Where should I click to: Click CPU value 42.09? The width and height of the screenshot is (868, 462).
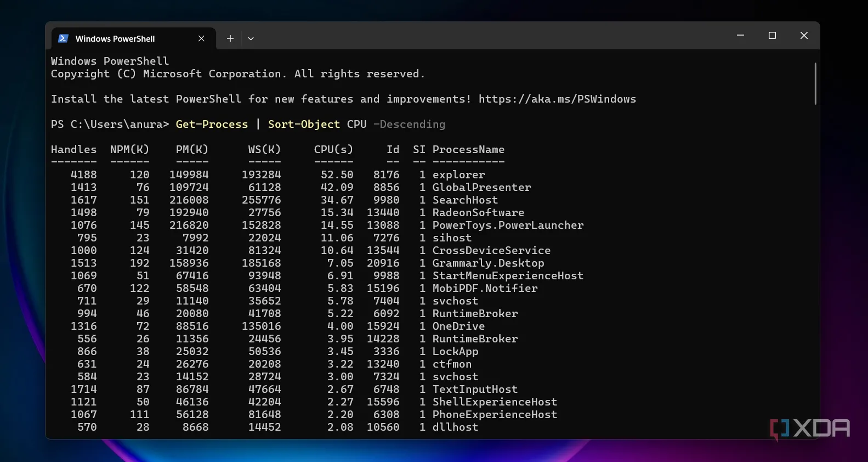[x=337, y=188]
